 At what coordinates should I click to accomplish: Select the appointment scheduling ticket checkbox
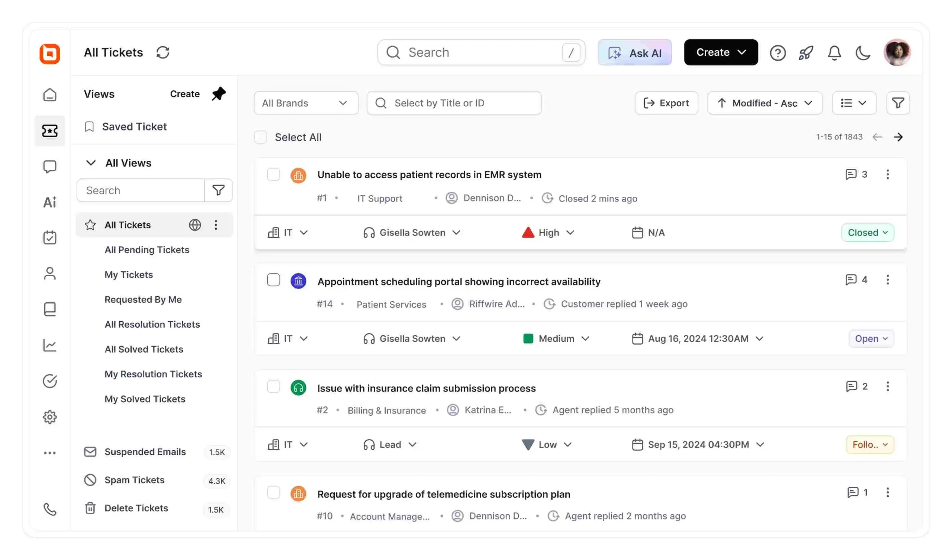click(273, 280)
